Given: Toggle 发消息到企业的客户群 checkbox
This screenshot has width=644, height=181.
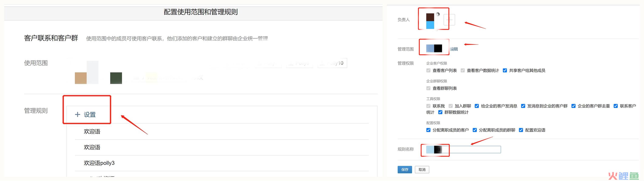Looking at the screenshot, I should pos(523,106).
